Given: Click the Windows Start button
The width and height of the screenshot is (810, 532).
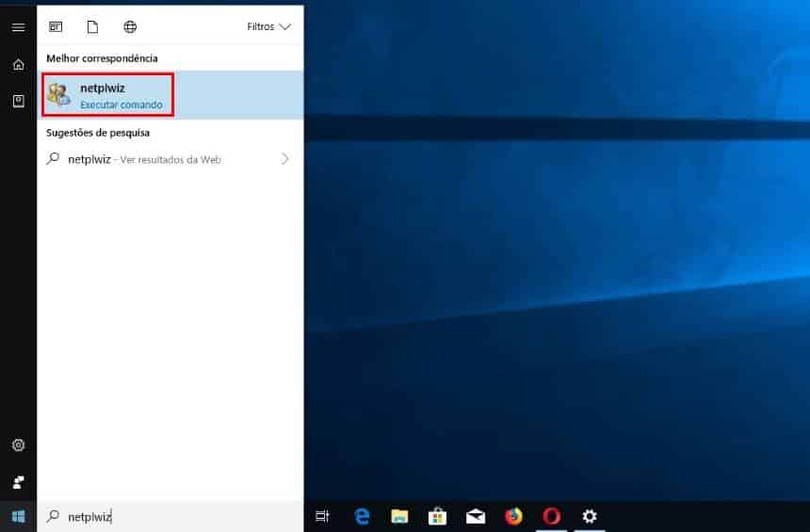Looking at the screenshot, I should tap(18, 517).
